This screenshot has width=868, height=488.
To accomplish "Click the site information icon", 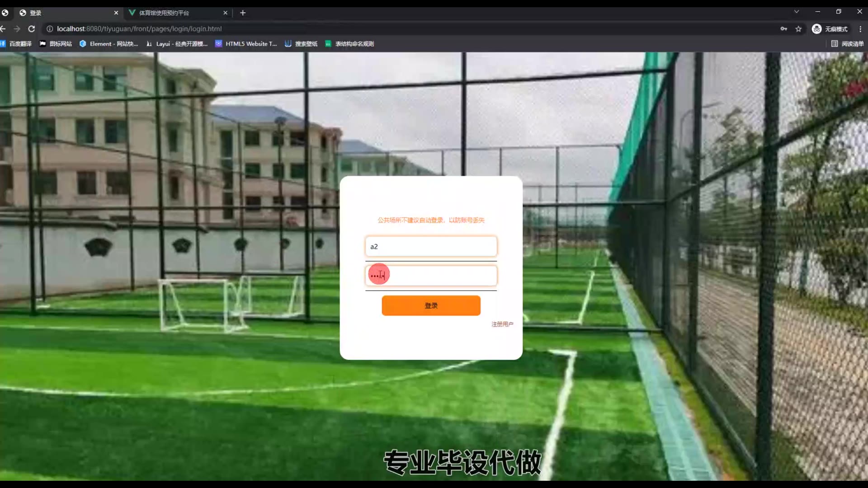I will pyautogui.click(x=50, y=29).
